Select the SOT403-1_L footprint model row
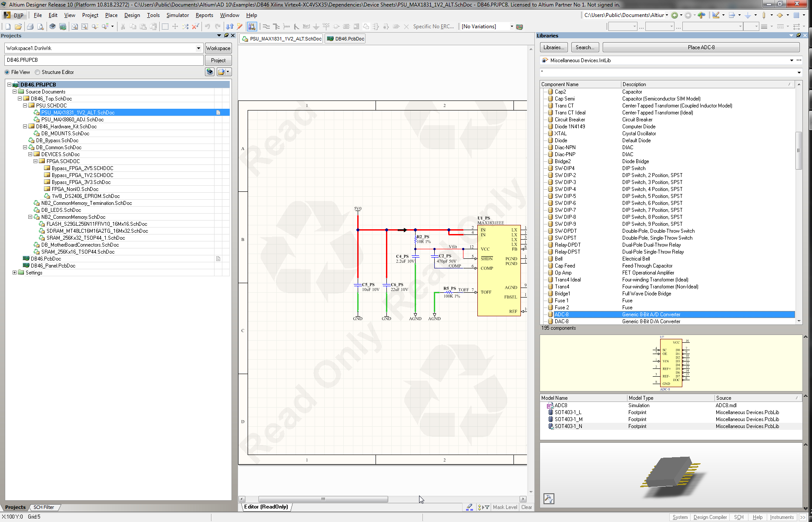This screenshot has width=812, height=522. click(671, 412)
